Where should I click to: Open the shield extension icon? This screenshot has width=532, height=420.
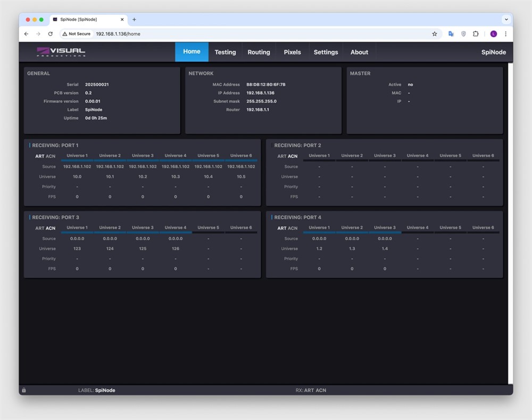point(463,34)
